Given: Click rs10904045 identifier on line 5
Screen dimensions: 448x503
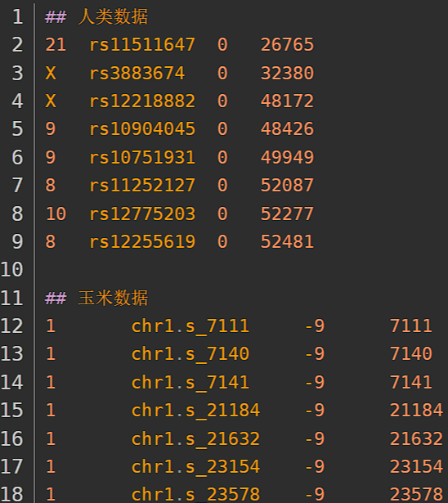Looking at the screenshot, I should click(142, 129).
